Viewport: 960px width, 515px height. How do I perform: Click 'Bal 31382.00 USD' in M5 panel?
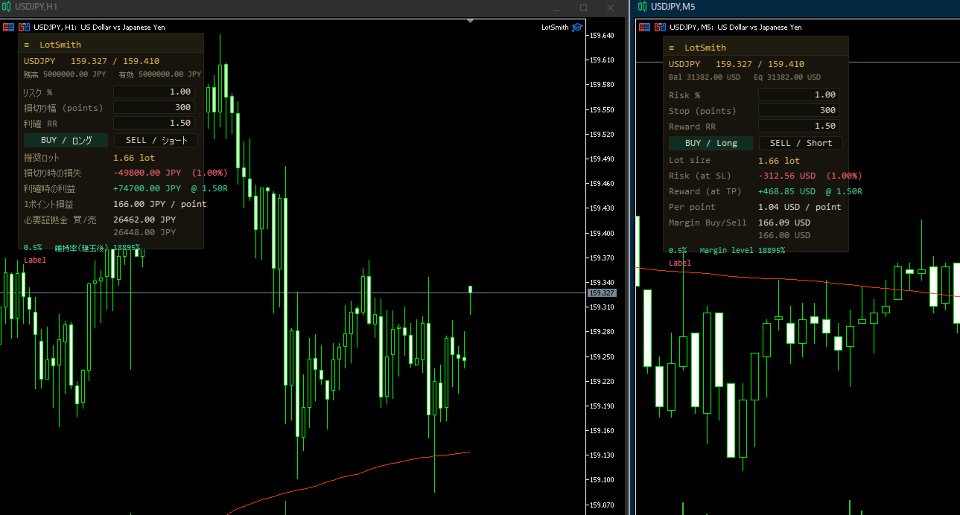704,78
